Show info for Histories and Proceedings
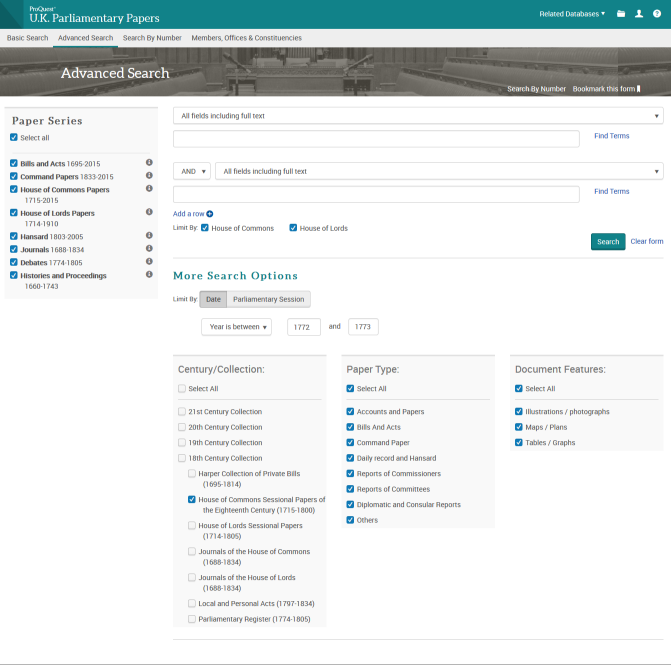The width and height of the screenshot is (671, 665). [x=149, y=274]
